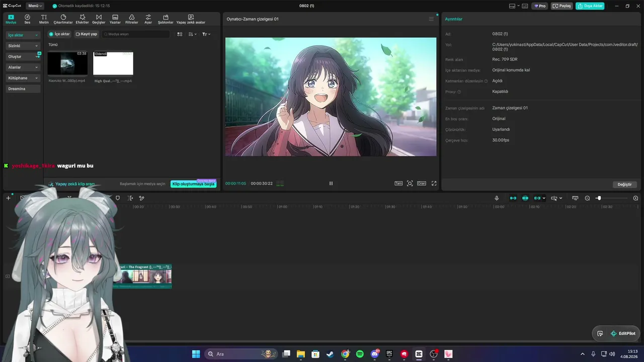Image resolution: width=644 pixels, height=362 pixels.
Task: Click the icon left of EditPilot
Action: 600,333
